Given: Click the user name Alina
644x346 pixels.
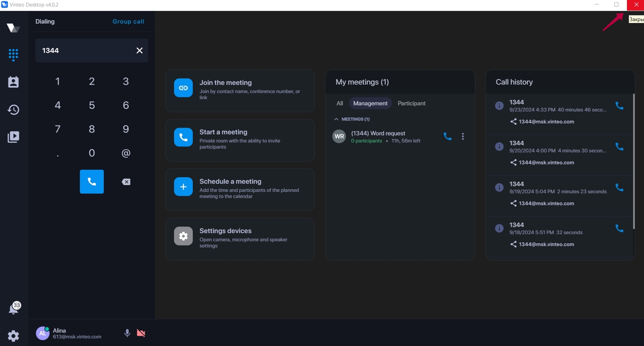Looking at the screenshot, I should point(59,330).
